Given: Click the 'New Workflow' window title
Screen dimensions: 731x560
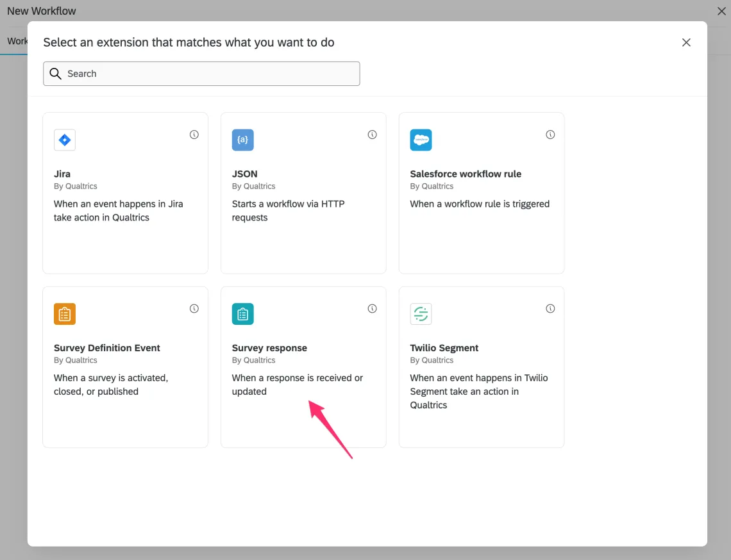Looking at the screenshot, I should click(42, 11).
